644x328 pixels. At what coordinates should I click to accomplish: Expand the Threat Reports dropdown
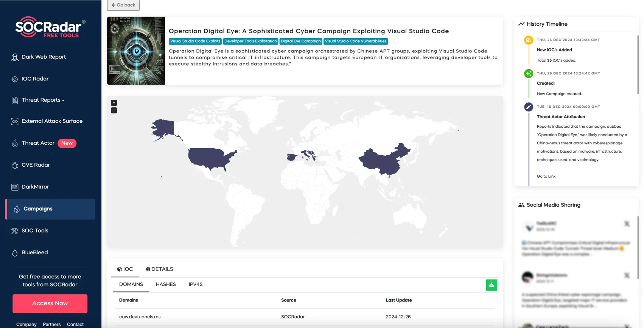coord(43,100)
